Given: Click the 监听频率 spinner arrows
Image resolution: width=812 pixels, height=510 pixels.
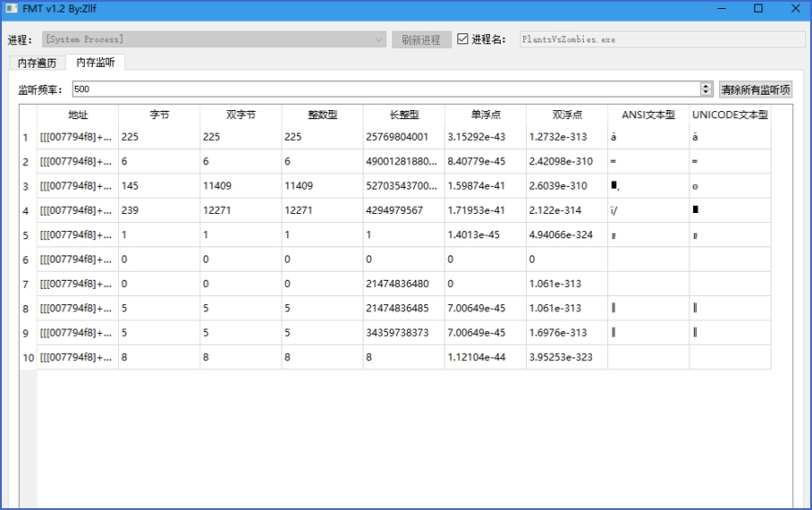Looking at the screenshot, I should click(x=706, y=89).
